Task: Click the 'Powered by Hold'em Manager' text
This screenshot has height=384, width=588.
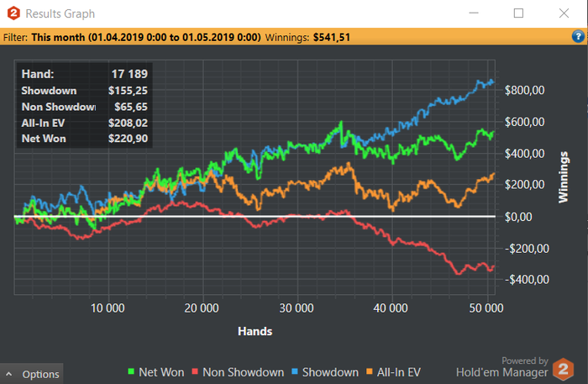Action: coord(501,367)
